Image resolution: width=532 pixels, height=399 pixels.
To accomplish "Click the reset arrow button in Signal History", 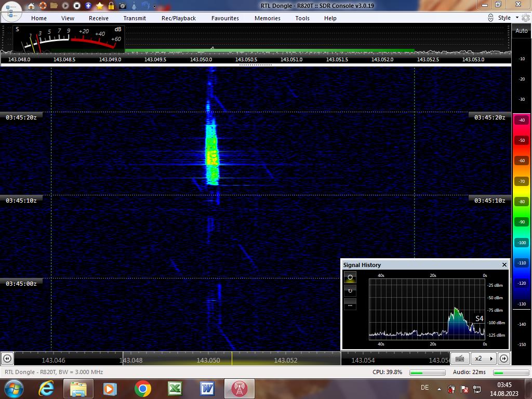I will pyautogui.click(x=350, y=291).
